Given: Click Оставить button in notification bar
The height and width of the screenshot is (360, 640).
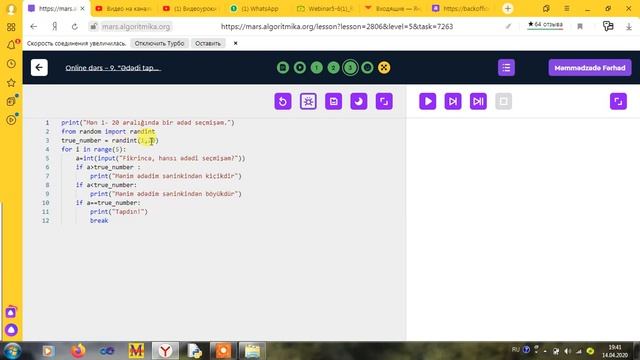Looking at the screenshot, I should click(x=208, y=43).
